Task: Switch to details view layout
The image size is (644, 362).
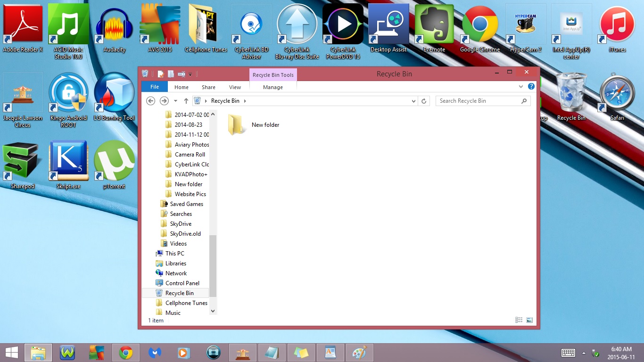Action: [519, 320]
